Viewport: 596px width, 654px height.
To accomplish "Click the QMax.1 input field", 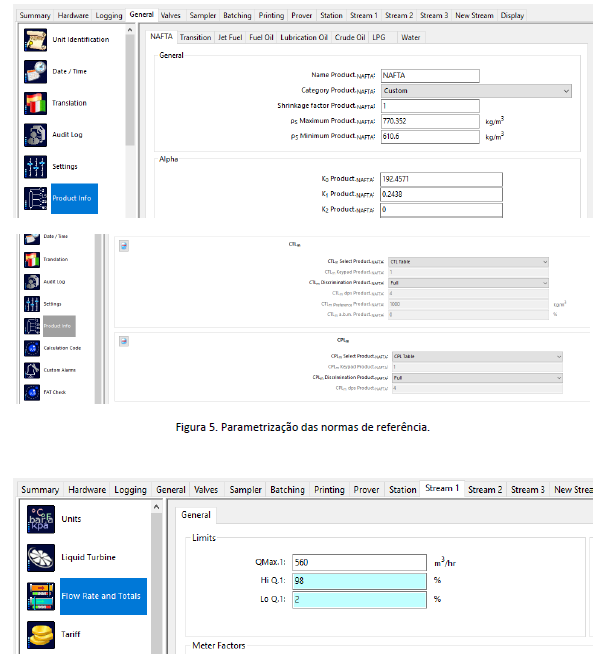I will pos(359,563).
